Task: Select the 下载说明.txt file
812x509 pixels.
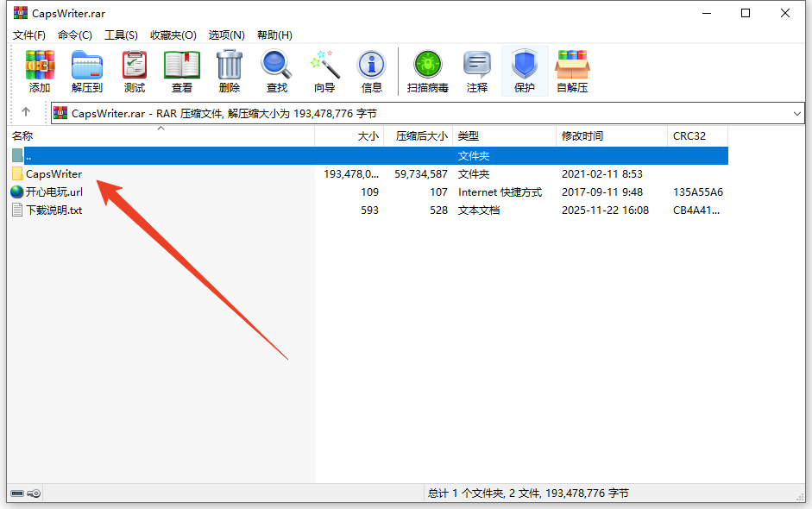Action: (54, 211)
